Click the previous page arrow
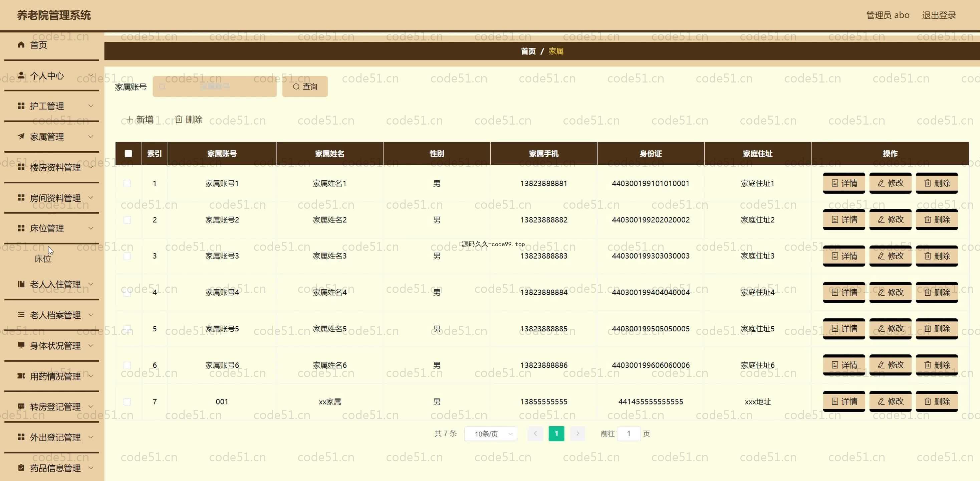Viewport: 980px width, 481px height. (535, 433)
